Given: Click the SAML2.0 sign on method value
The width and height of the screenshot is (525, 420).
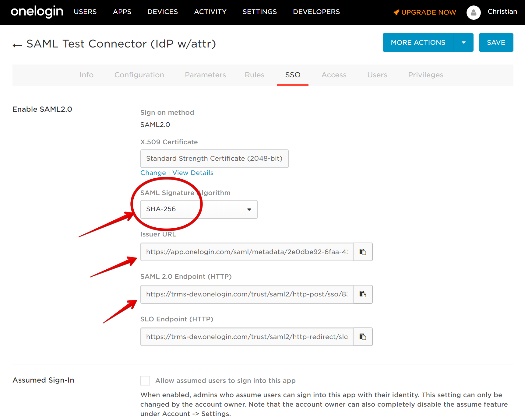Looking at the screenshot, I should click(155, 125).
